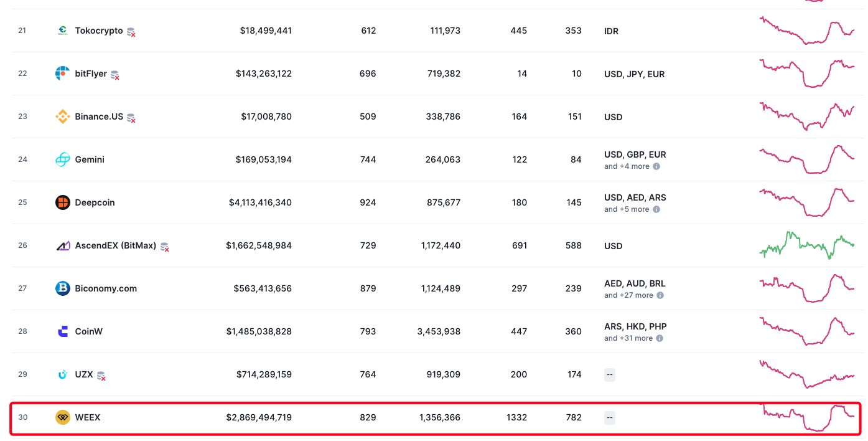
Task: Click the Gemini logo icon
Action: (x=62, y=159)
